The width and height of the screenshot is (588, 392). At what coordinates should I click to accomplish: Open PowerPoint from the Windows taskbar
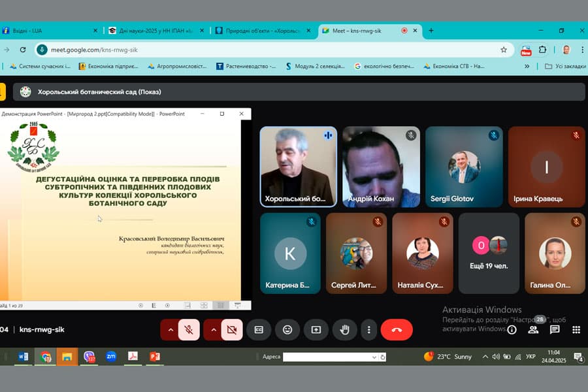tap(154, 356)
